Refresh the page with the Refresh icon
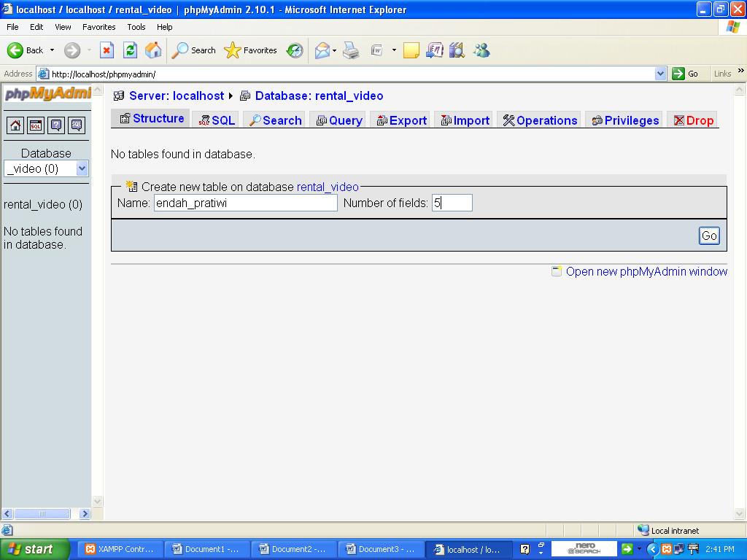The image size is (747, 560). [x=130, y=50]
